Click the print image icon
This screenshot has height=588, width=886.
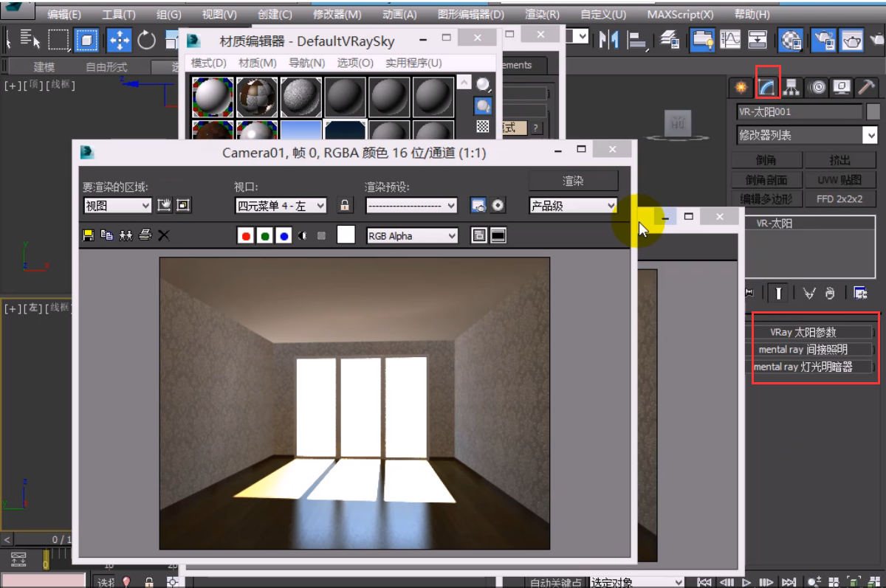click(x=145, y=235)
